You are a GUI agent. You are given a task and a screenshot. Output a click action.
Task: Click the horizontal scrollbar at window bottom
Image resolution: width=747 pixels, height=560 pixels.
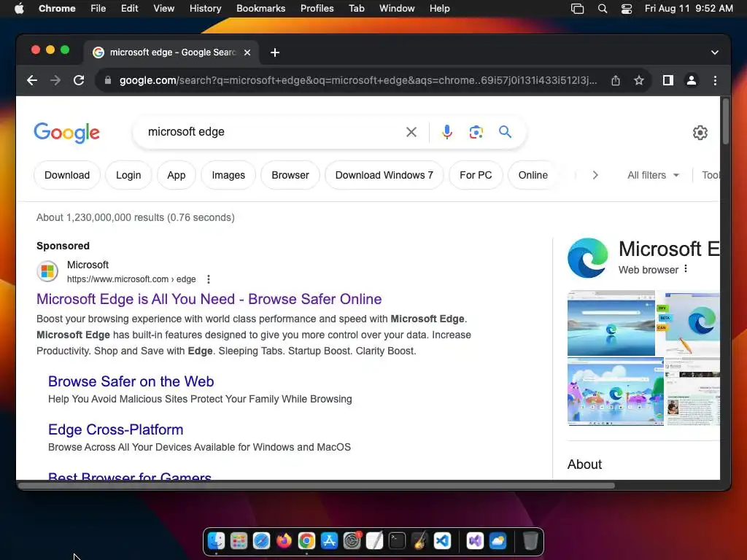317,486
